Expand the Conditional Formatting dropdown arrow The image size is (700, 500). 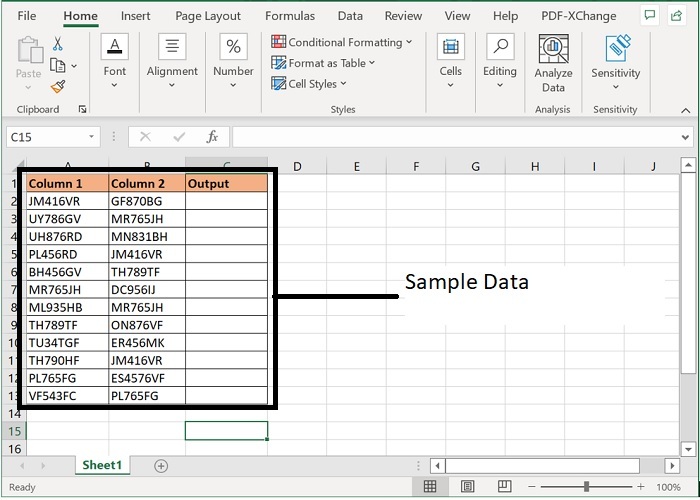coord(408,42)
